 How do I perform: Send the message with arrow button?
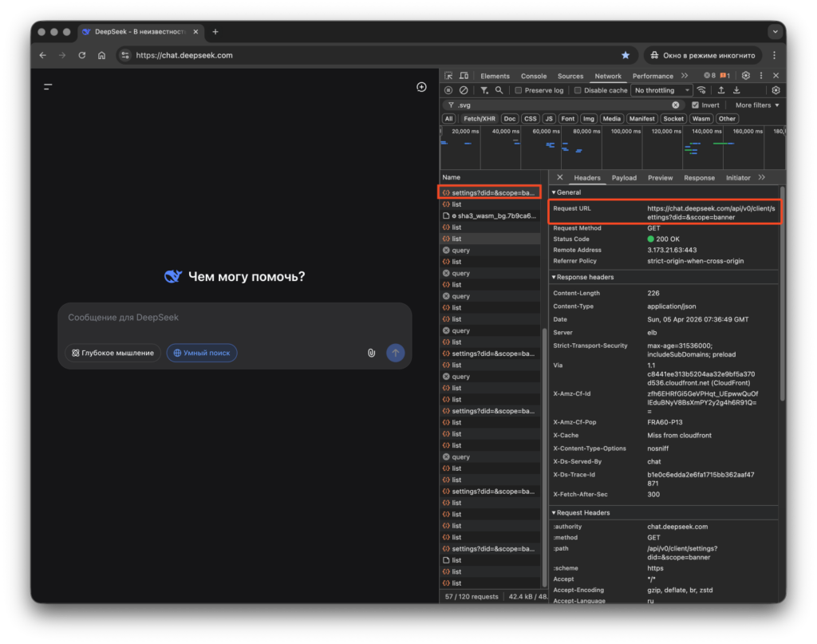point(396,354)
